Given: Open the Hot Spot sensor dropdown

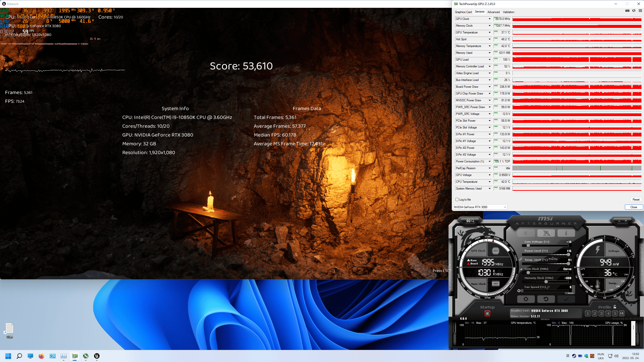Looking at the screenshot, I should (x=490, y=39).
